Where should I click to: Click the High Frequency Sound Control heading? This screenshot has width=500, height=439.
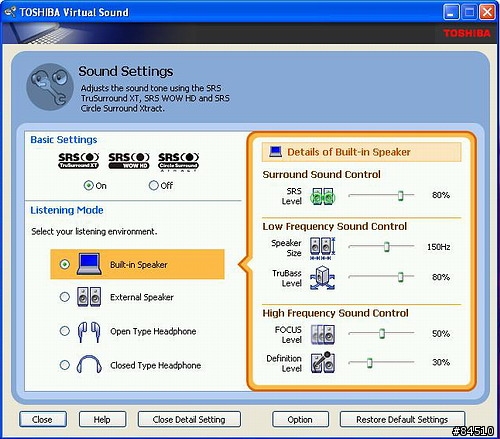(x=335, y=313)
